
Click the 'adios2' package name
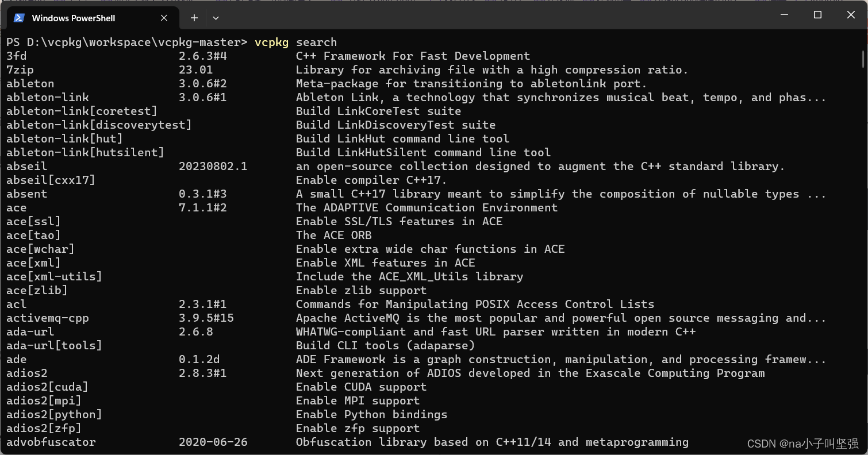[x=27, y=373]
